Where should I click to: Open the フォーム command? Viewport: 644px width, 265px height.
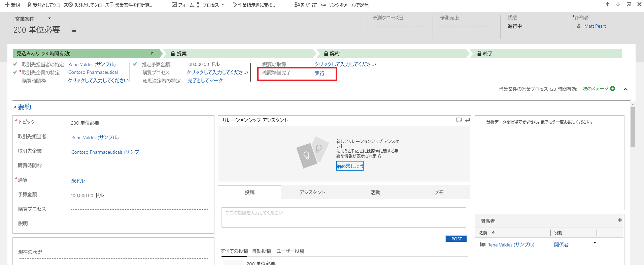coord(183,5)
